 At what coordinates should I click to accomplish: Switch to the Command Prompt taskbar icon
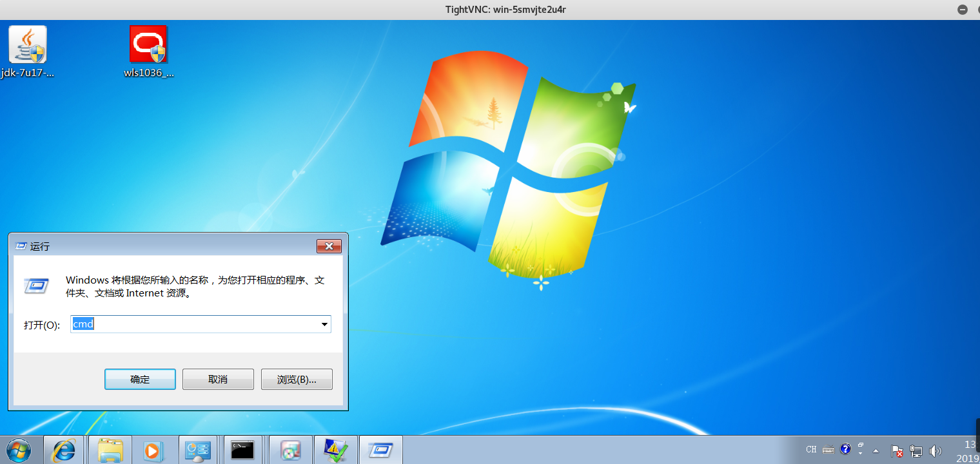click(242, 450)
